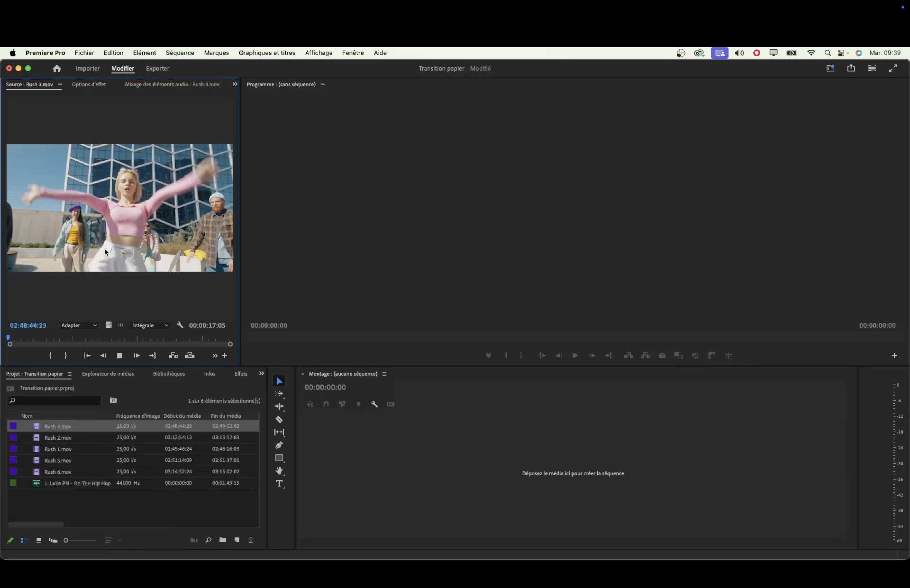Switch to the Effets tab

tap(241, 373)
